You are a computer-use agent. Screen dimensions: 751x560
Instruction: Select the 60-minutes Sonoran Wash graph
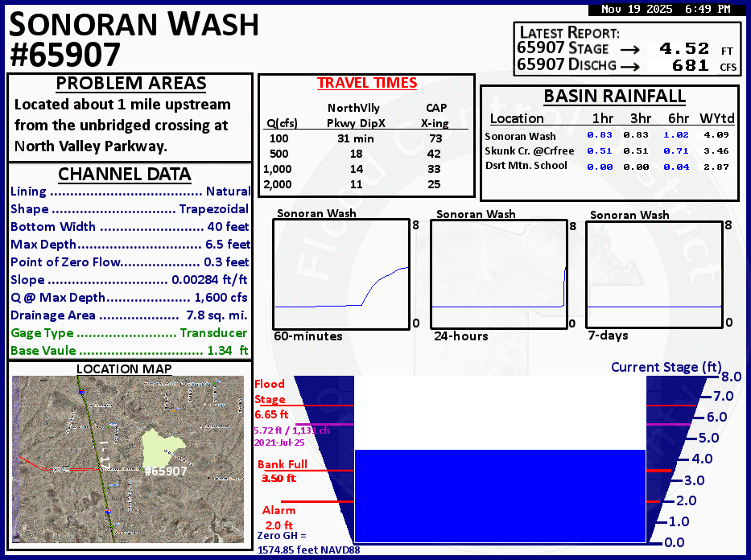click(x=341, y=274)
